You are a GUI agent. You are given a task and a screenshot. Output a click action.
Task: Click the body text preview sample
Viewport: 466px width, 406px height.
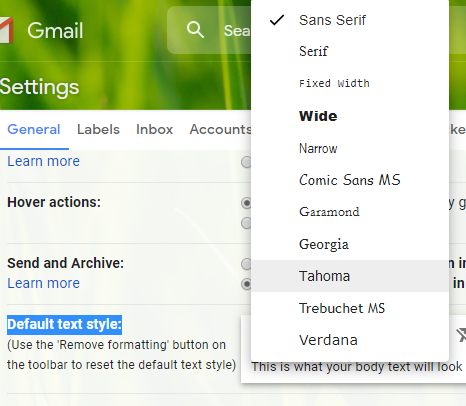pos(357,367)
